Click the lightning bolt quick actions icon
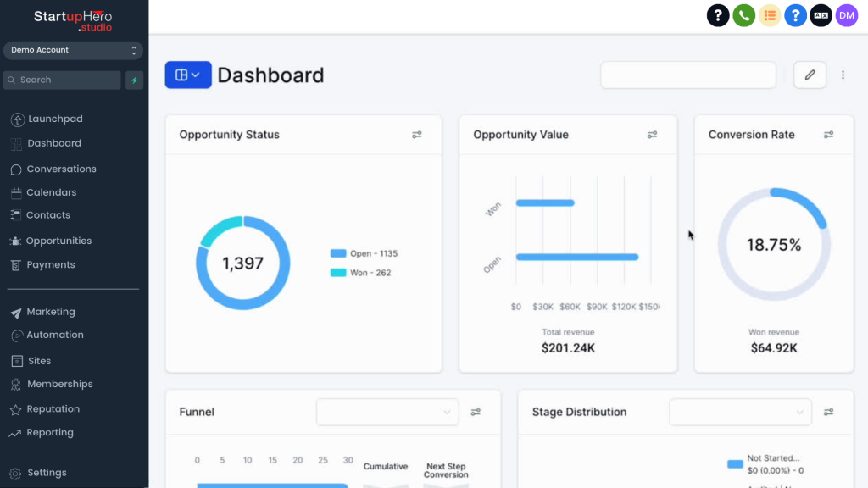The height and width of the screenshot is (488, 868). (134, 80)
